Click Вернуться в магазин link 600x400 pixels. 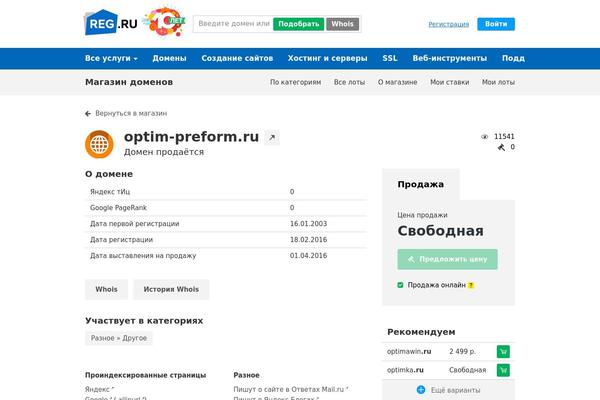coord(131,114)
